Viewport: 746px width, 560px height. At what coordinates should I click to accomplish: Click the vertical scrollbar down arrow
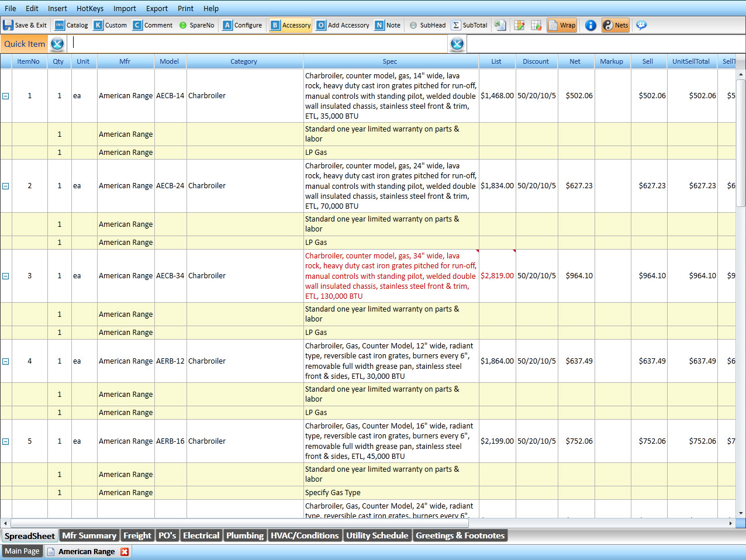[741, 513]
